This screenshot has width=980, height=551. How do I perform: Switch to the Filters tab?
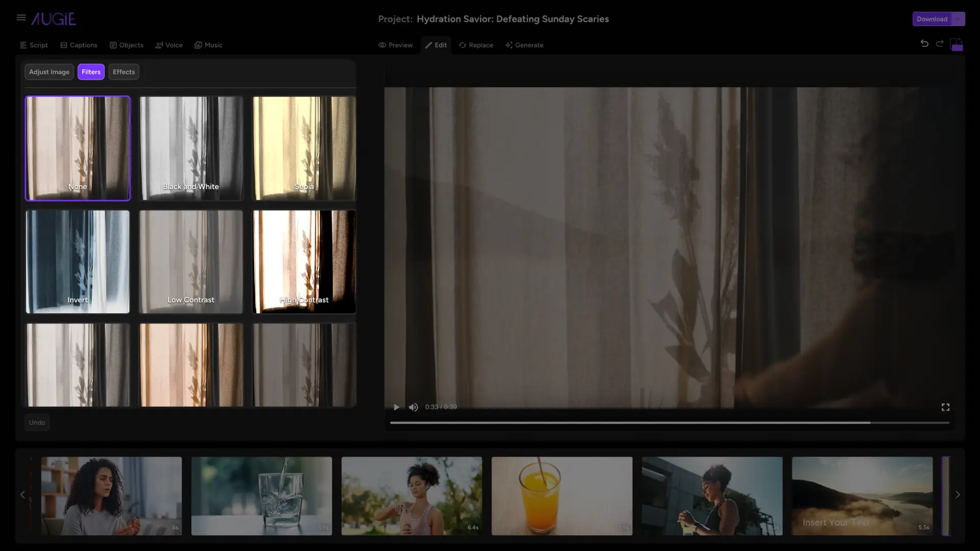(91, 72)
